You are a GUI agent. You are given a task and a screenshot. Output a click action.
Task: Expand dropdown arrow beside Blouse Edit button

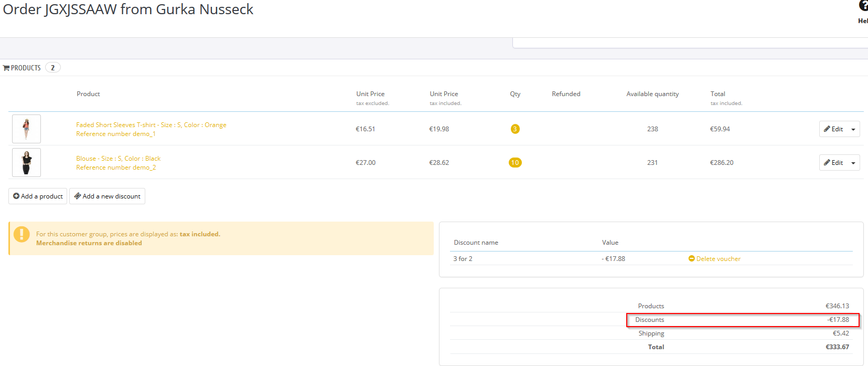tap(853, 163)
